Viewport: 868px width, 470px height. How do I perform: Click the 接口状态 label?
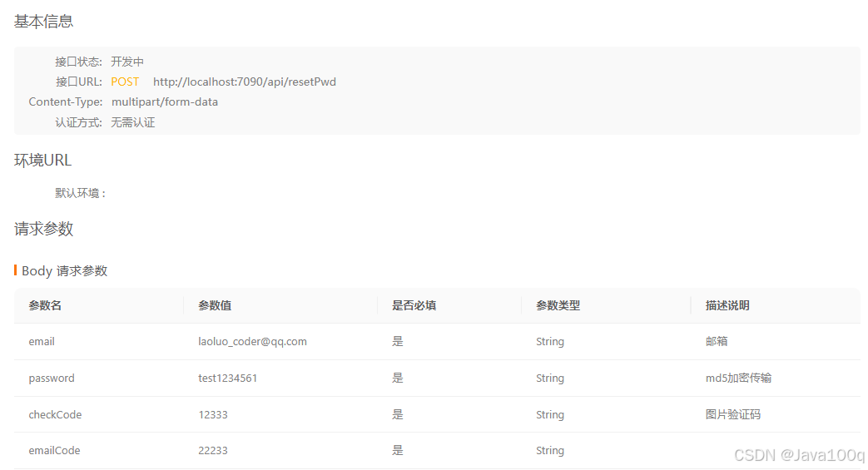(x=78, y=62)
